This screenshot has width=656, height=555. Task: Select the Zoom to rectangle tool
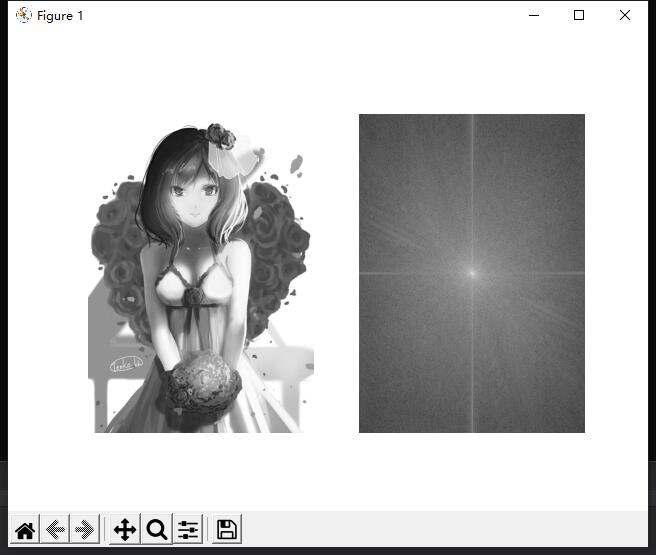(157, 530)
